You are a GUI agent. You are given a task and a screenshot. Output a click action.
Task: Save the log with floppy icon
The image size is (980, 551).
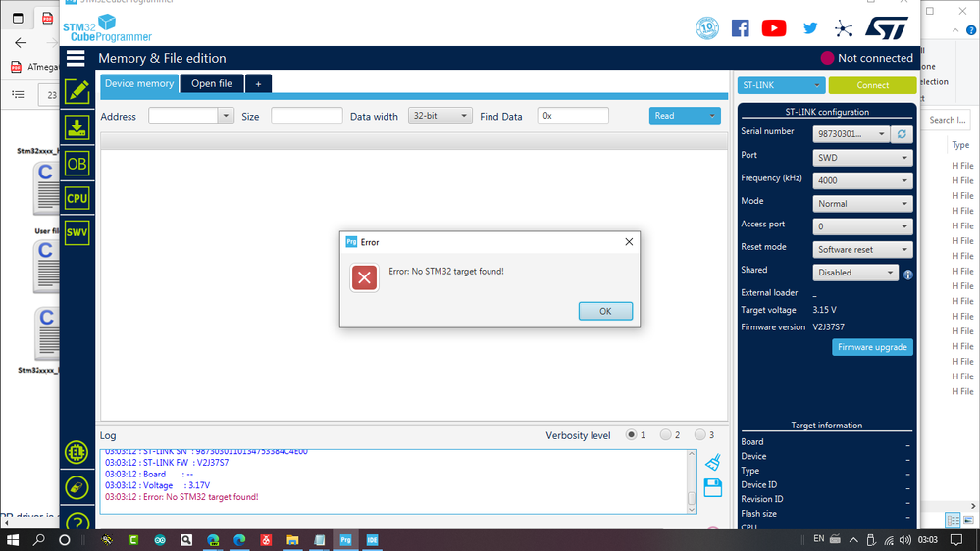coord(713,488)
